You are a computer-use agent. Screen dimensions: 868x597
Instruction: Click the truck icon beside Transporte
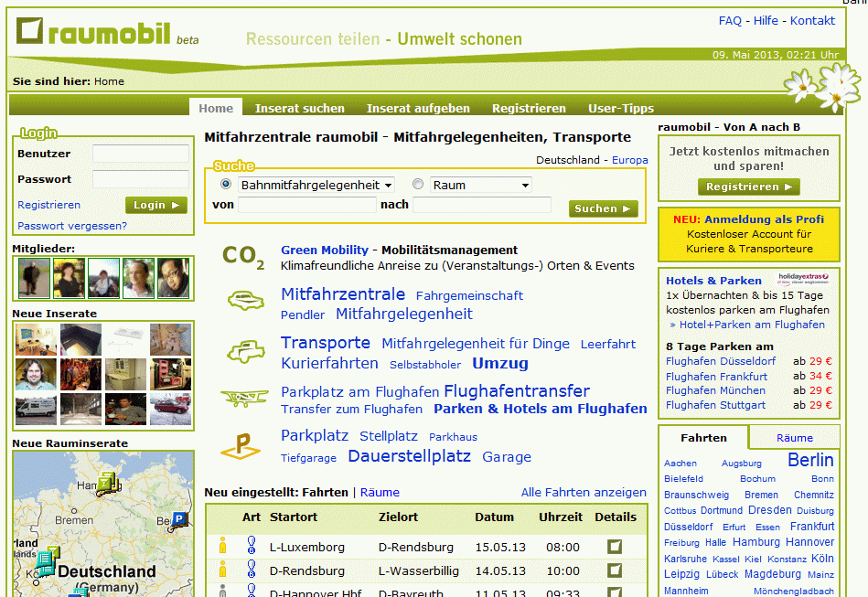pyautogui.click(x=244, y=351)
